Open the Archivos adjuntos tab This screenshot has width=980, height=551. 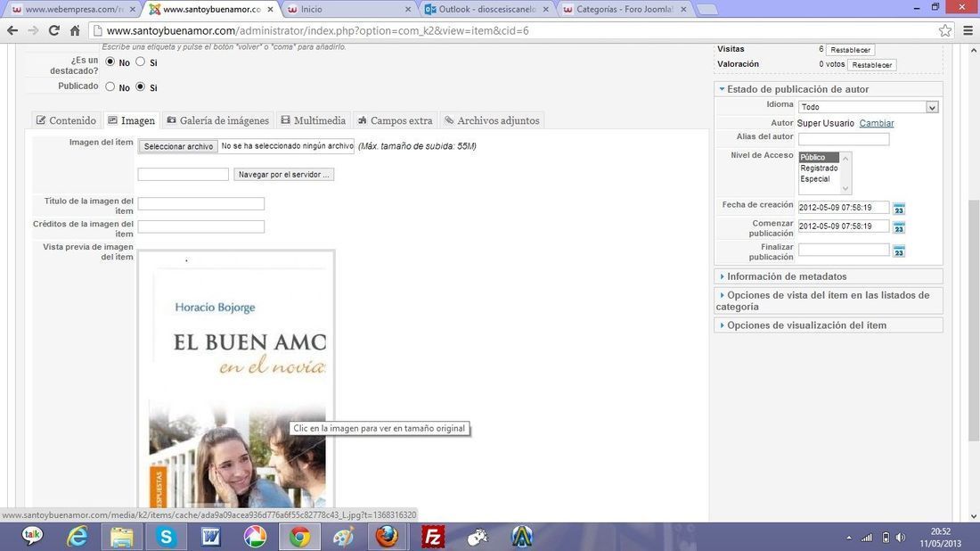pos(492,120)
